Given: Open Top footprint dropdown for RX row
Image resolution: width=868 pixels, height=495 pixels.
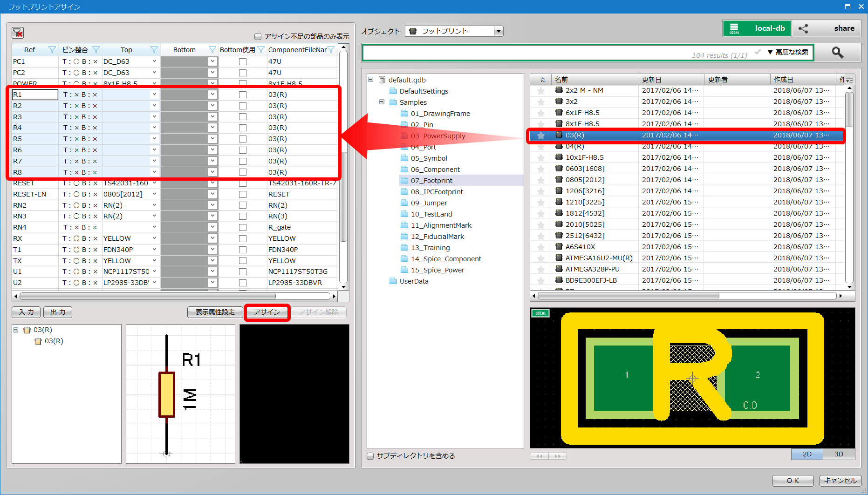Looking at the screenshot, I should (x=154, y=238).
